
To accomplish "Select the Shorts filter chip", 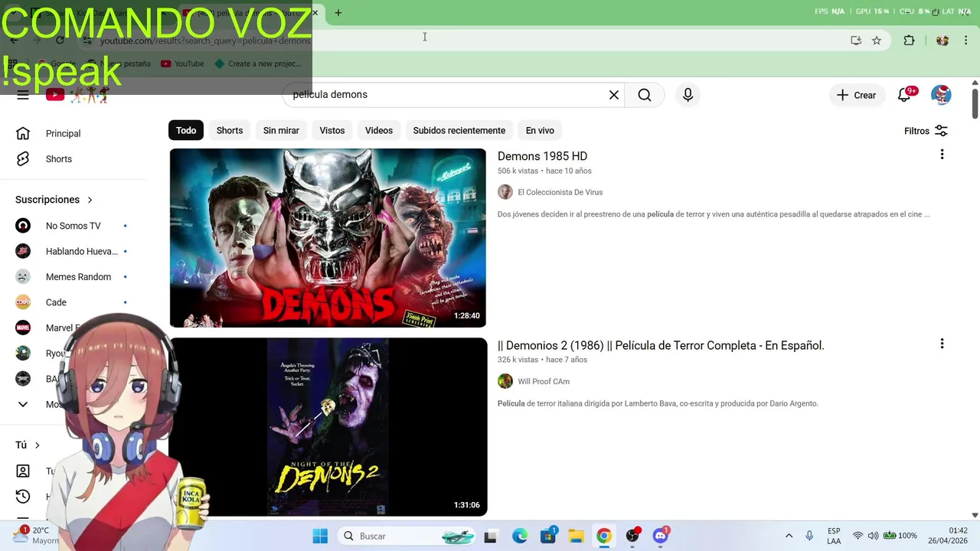I will pyautogui.click(x=230, y=130).
